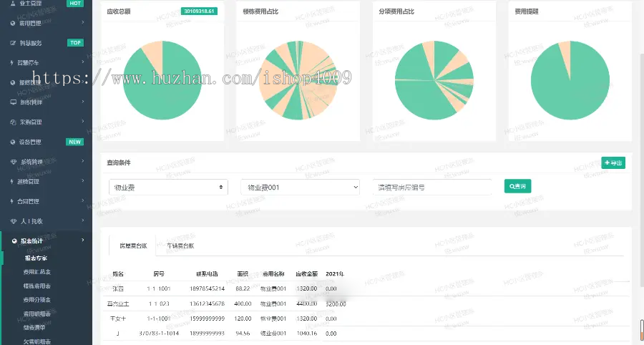Click the 应收总额 pie chart
The image size is (644, 345).
(x=162, y=80)
